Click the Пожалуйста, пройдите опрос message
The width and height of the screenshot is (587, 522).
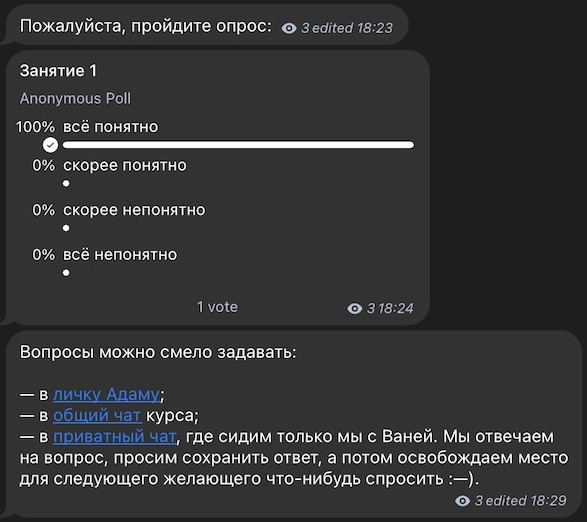(146, 26)
